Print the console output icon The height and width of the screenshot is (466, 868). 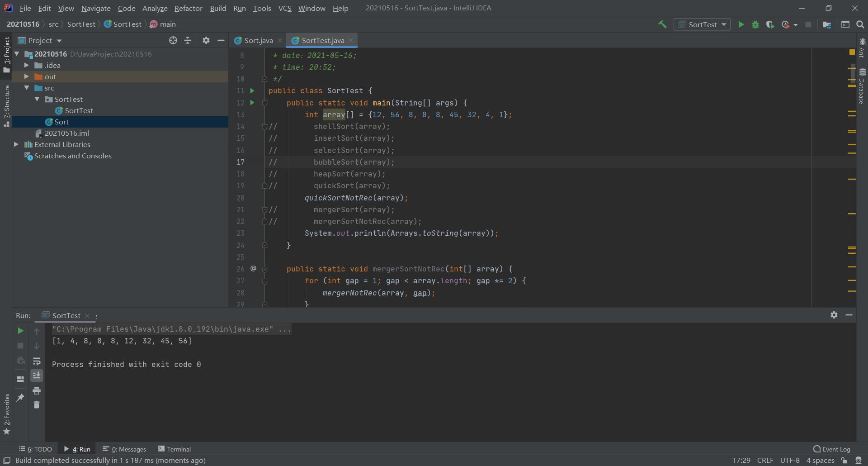37,390
